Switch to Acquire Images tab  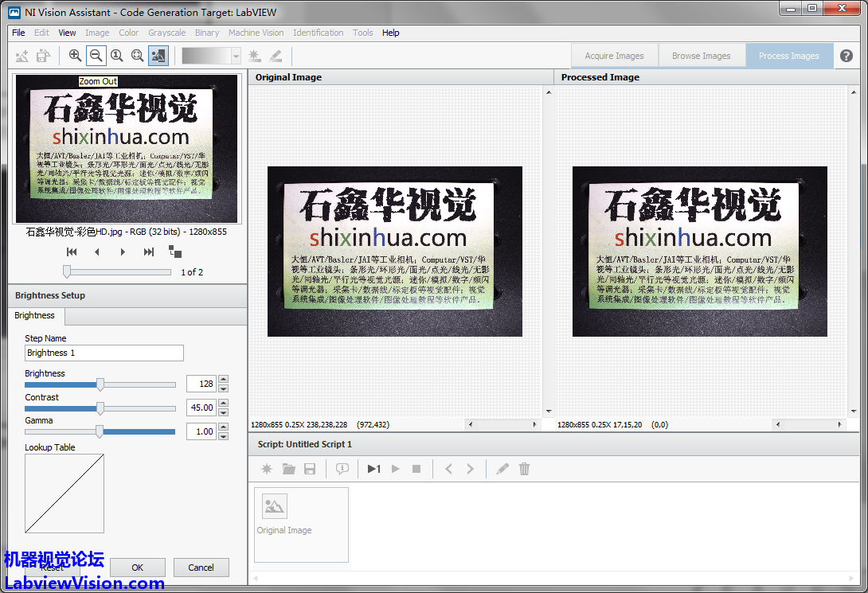[615, 56]
